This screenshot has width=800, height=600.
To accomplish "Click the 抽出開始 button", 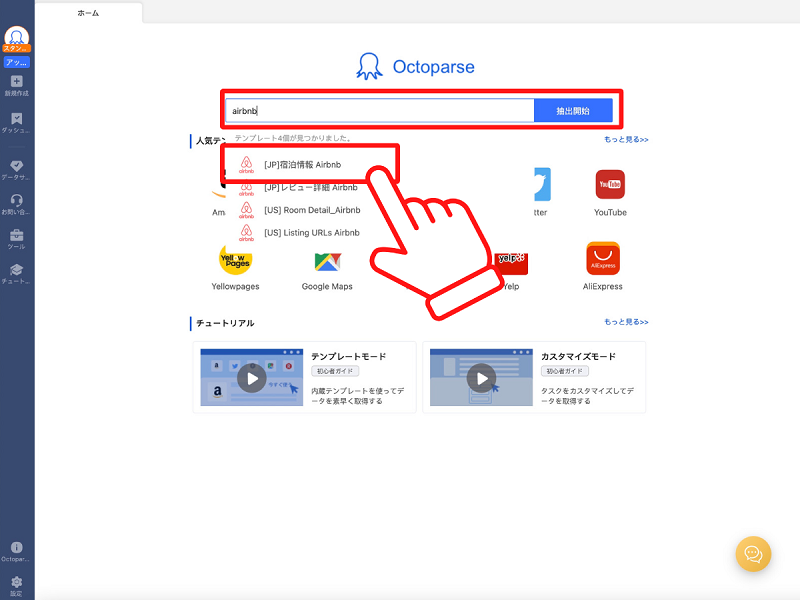I will click(x=573, y=110).
